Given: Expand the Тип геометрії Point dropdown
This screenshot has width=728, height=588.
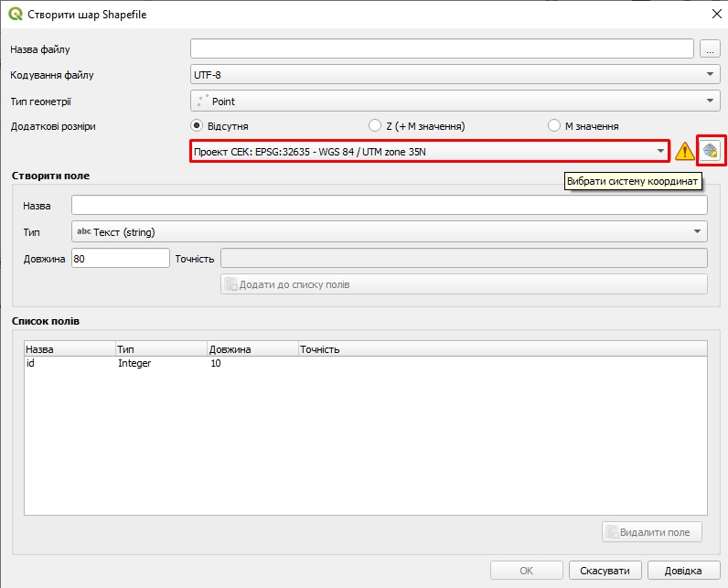Looking at the screenshot, I should coord(455,102).
